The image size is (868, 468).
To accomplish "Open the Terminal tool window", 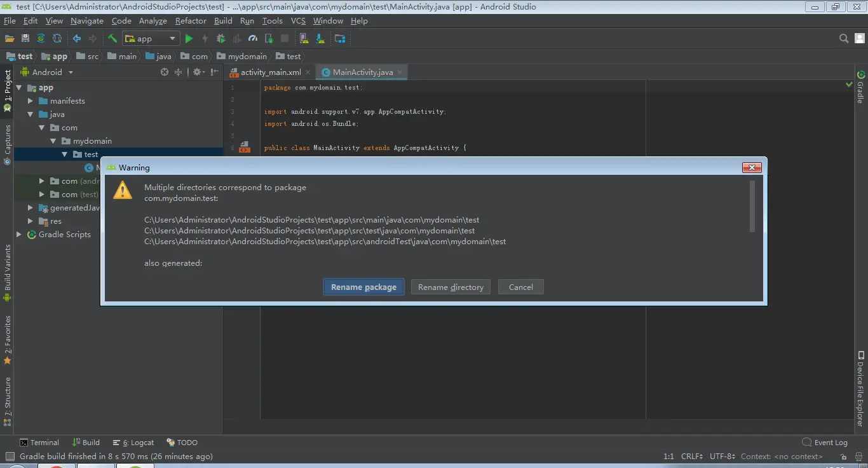I will pyautogui.click(x=39, y=443).
